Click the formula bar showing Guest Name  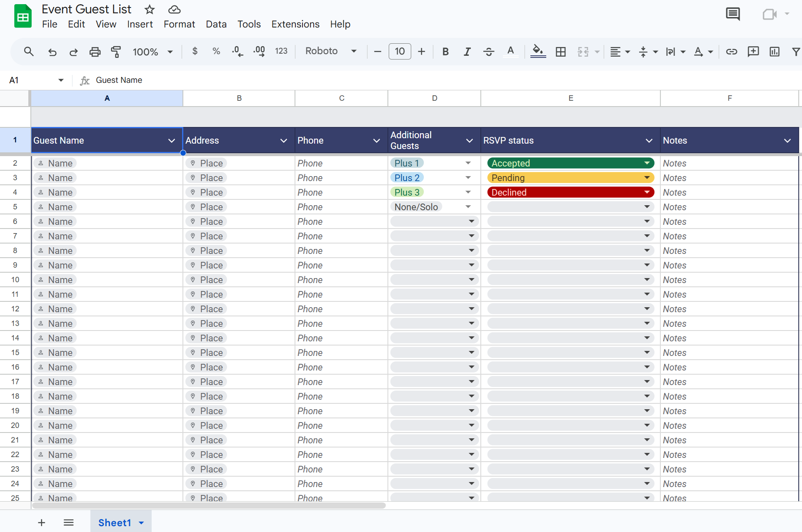(446, 80)
